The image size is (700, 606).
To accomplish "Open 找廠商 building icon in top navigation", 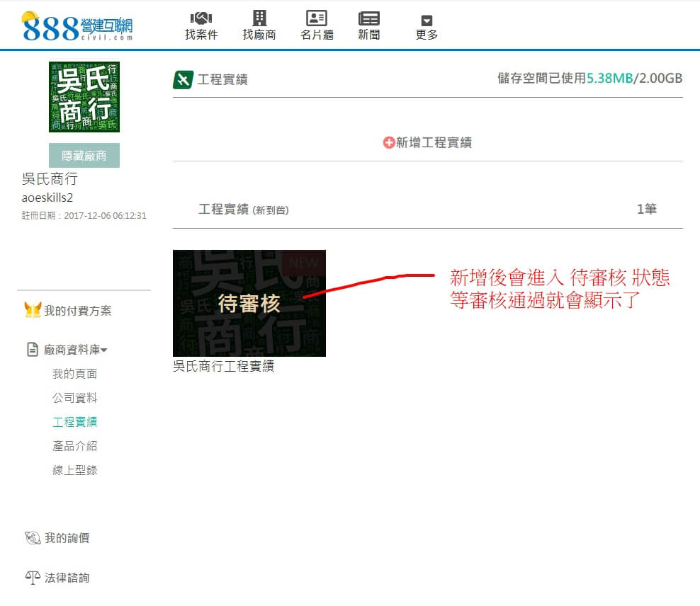I will [x=259, y=18].
